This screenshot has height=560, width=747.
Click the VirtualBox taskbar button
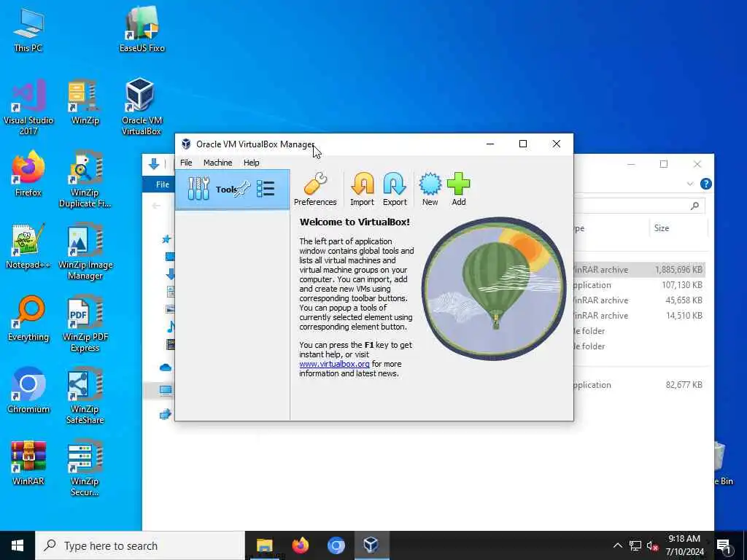pos(371,545)
